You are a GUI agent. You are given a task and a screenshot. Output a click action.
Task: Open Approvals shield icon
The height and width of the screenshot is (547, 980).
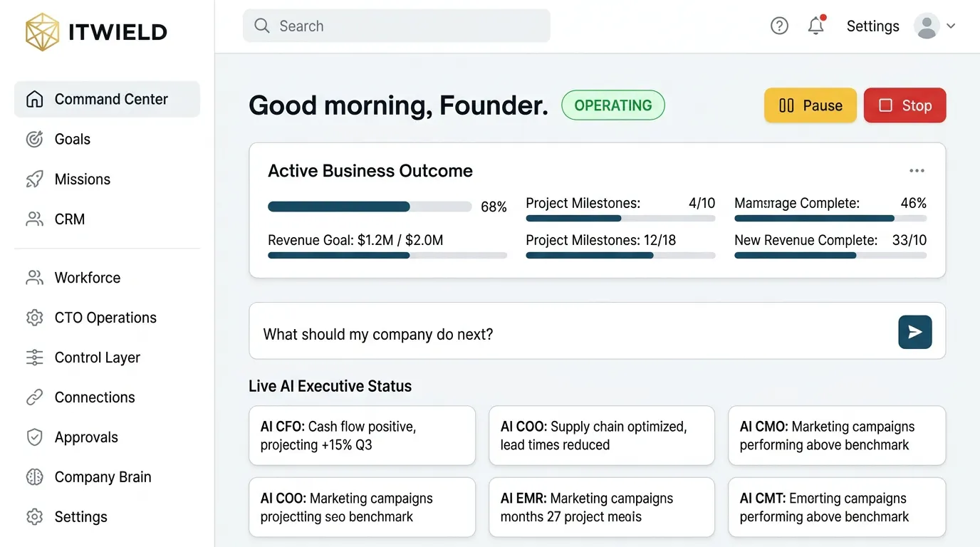pyautogui.click(x=34, y=437)
